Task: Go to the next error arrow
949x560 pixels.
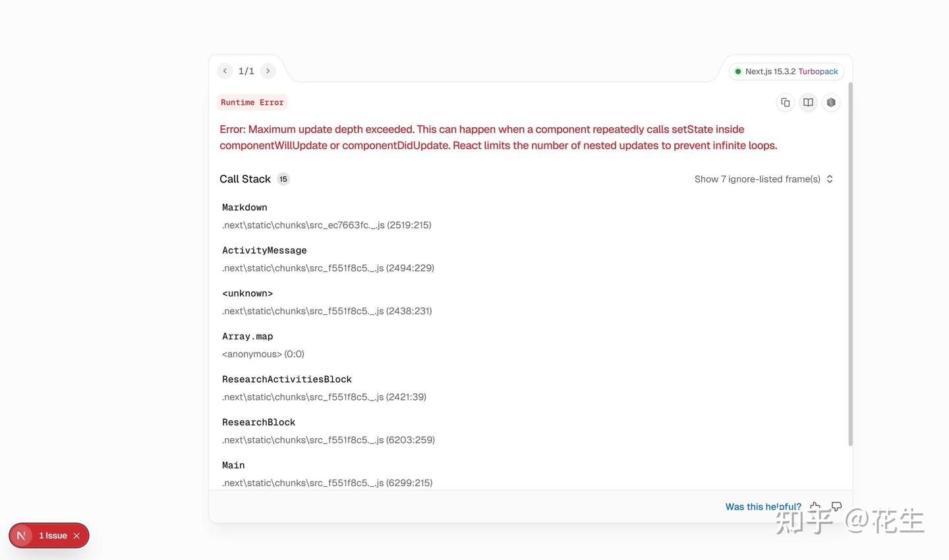Action: tap(268, 71)
